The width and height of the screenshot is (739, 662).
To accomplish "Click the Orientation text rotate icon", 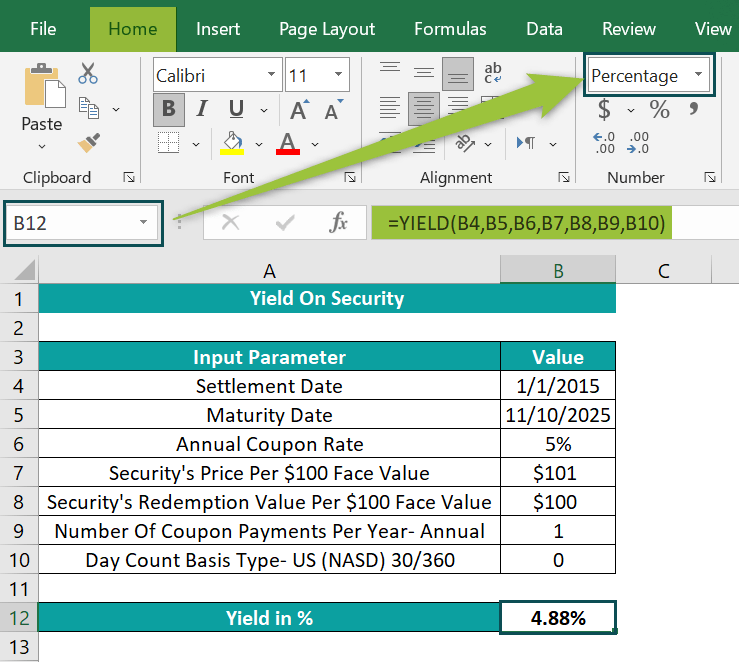I will (x=465, y=143).
